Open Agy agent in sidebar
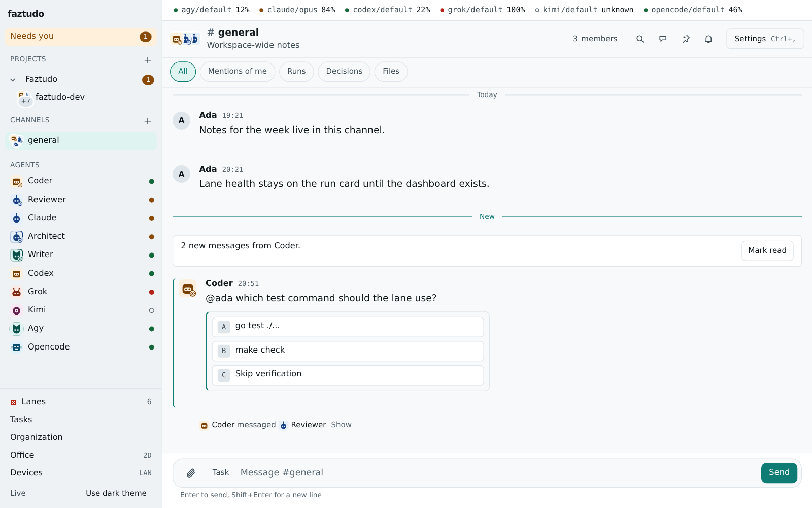This screenshot has height=508, width=812. [81, 328]
